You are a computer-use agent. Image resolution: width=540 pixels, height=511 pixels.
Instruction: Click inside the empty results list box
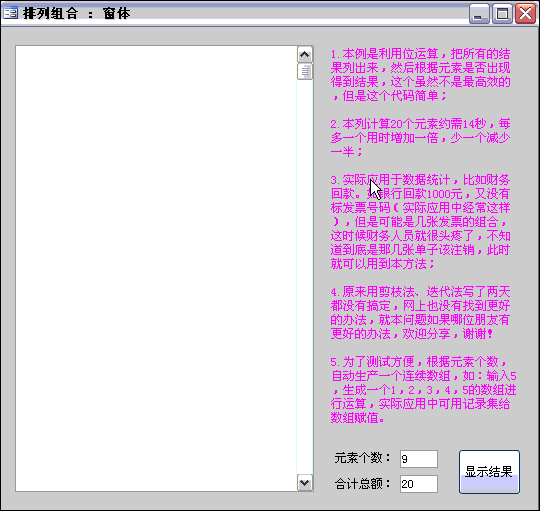click(156, 268)
